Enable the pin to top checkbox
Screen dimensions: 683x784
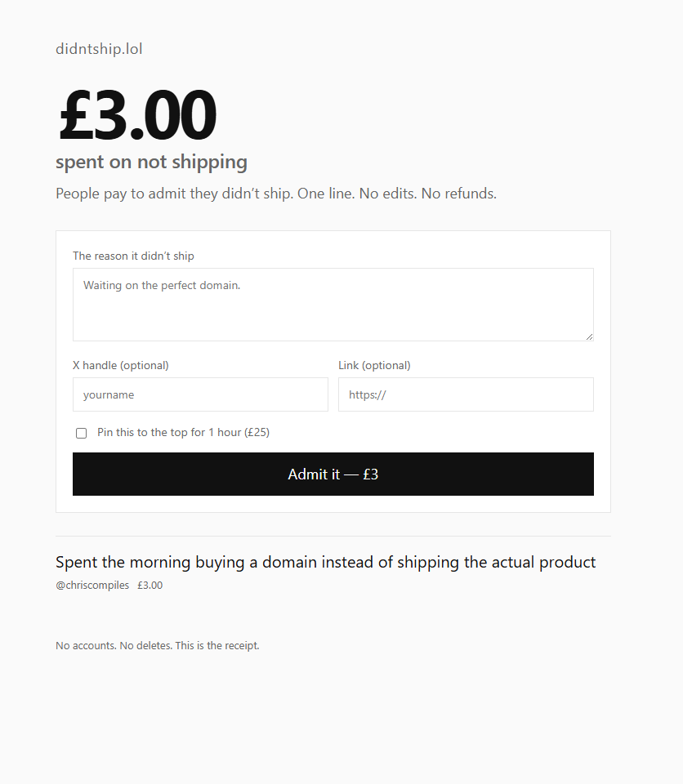pos(81,433)
